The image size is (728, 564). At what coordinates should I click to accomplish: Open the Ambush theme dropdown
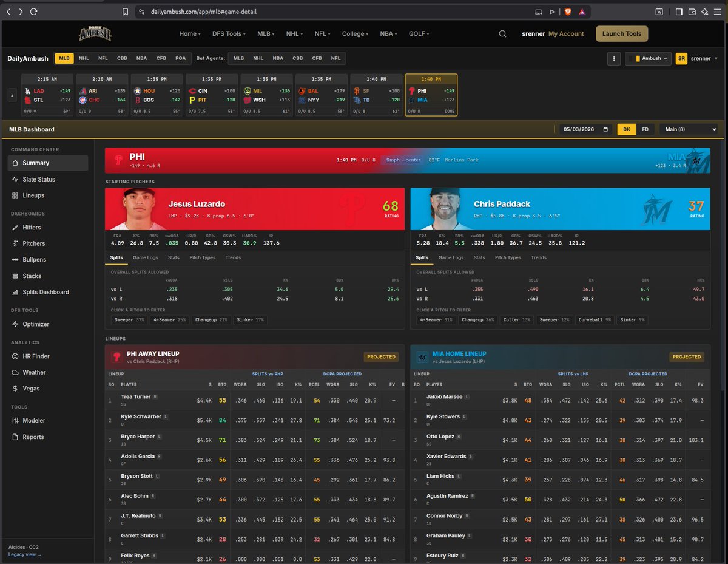click(648, 59)
